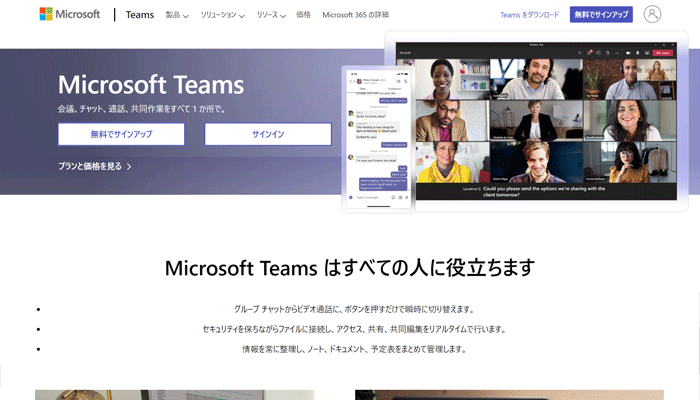The image size is (700, 400).
Task: Open プランと価格を見る link
Action: [95, 166]
